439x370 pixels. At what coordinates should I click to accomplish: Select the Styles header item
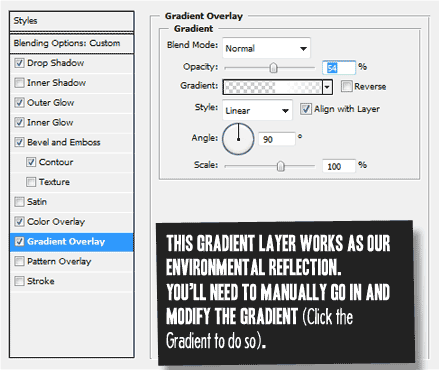click(72, 21)
